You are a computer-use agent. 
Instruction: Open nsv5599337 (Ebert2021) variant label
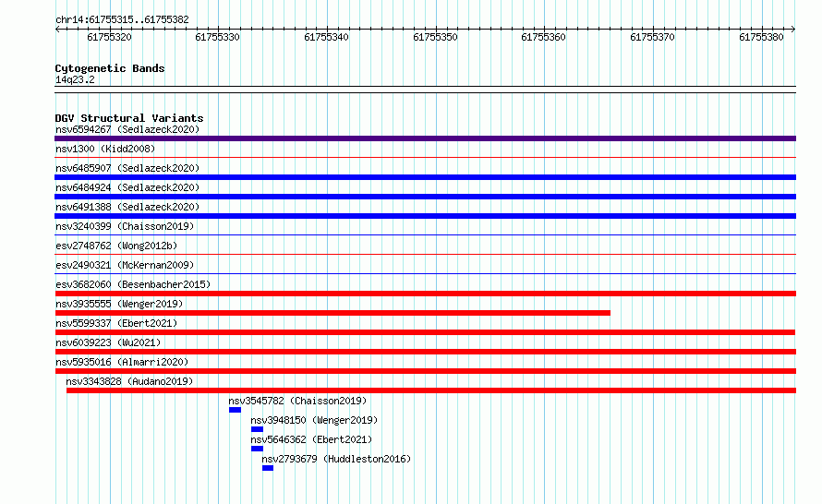(116, 323)
